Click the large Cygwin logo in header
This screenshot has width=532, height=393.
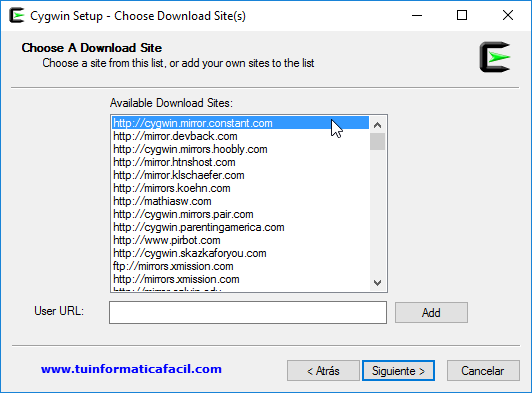click(495, 57)
